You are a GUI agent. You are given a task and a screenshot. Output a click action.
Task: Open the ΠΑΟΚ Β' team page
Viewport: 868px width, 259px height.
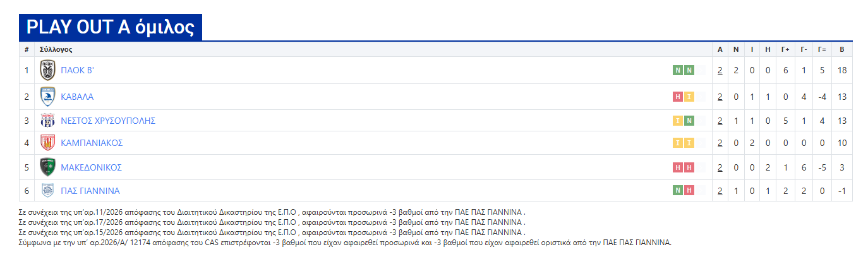pyautogui.click(x=77, y=70)
